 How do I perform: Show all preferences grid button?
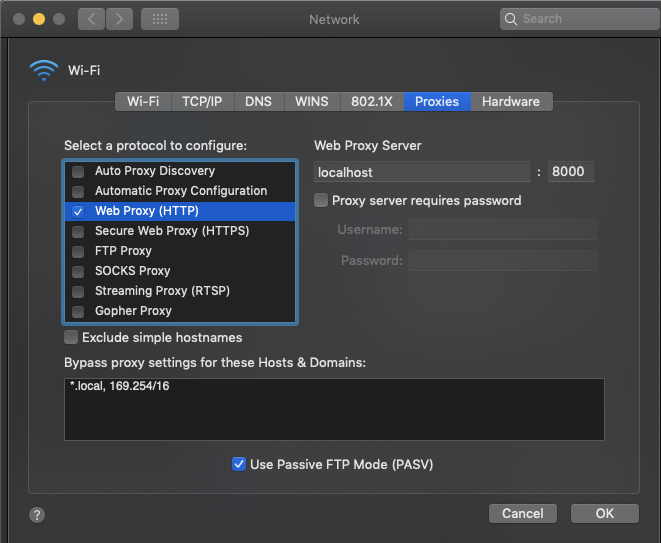click(x=160, y=19)
